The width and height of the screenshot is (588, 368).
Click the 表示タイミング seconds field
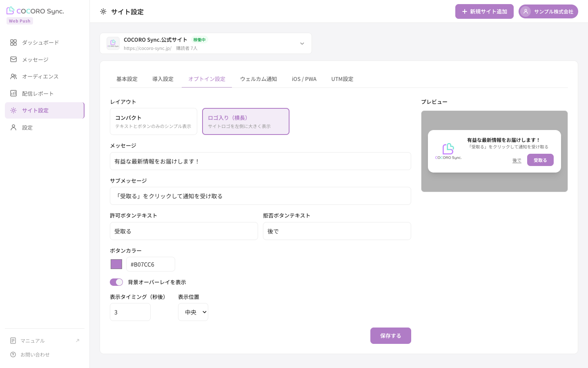coord(130,312)
